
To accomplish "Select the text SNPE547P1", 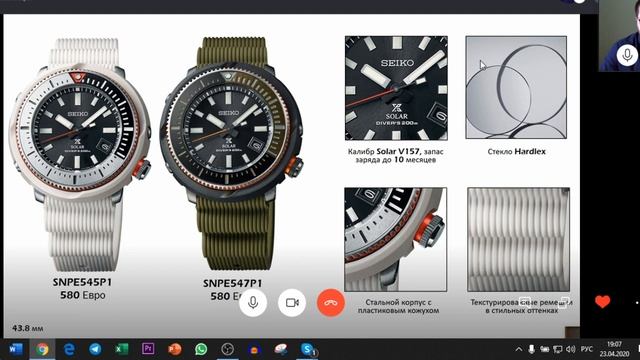I will (x=233, y=283).
